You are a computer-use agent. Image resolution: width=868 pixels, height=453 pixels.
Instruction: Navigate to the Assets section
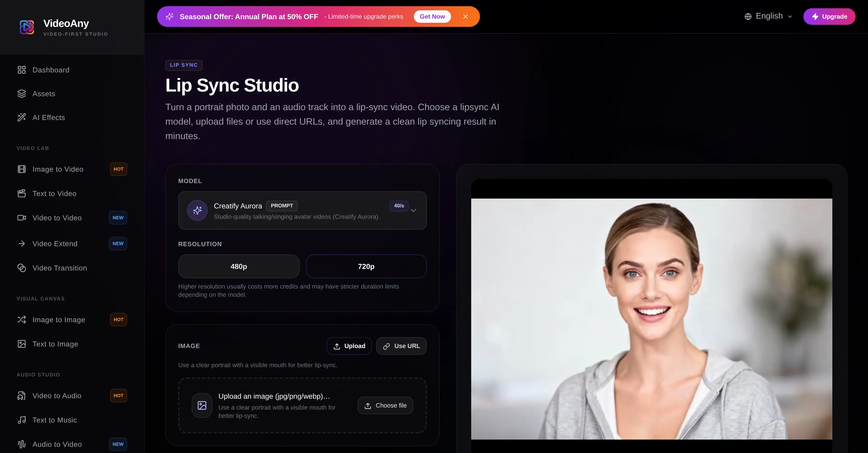[x=44, y=93]
